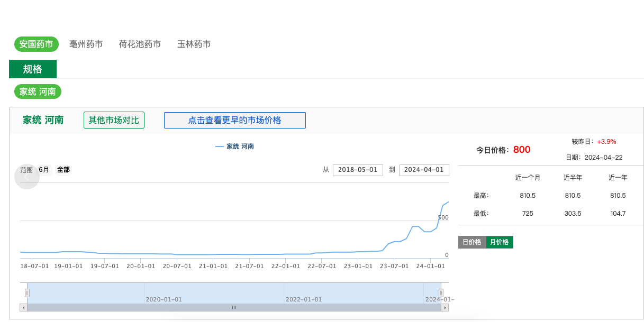644x330 pixels.
Task: Click scrollbar left arrow under navigator
Action: pos(23,307)
